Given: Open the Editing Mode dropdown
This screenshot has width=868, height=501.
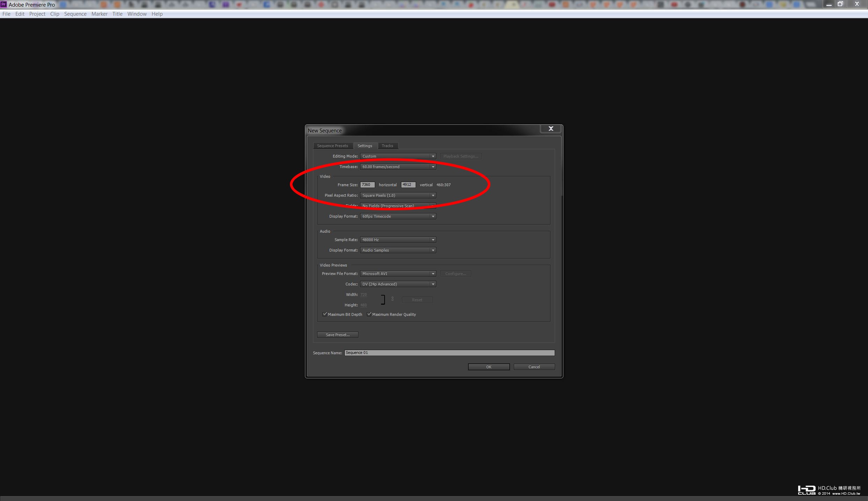Looking at the screenshot, I should [398, 156].
